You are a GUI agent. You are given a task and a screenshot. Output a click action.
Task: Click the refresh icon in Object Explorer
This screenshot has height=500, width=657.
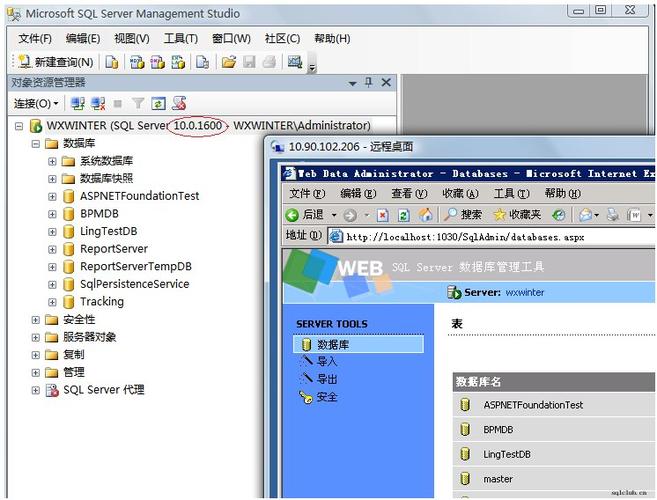coord(158,103)
